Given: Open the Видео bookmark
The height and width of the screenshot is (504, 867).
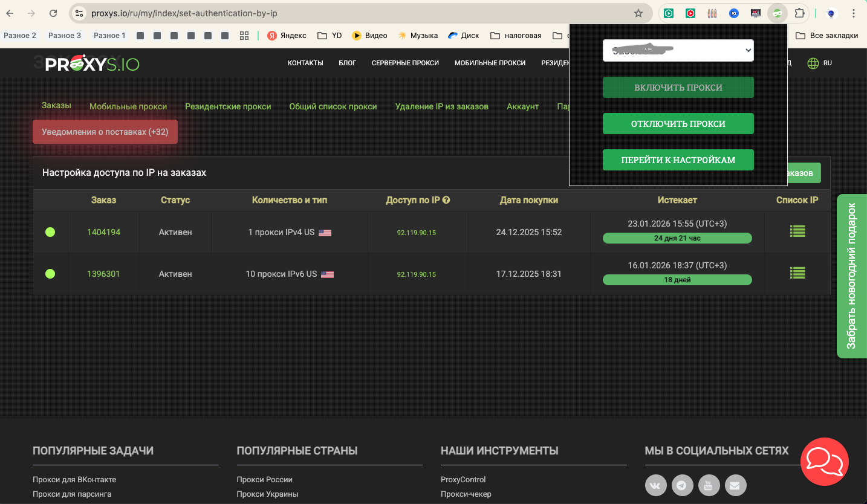Looking at the screenshot, I should (369, 36).
